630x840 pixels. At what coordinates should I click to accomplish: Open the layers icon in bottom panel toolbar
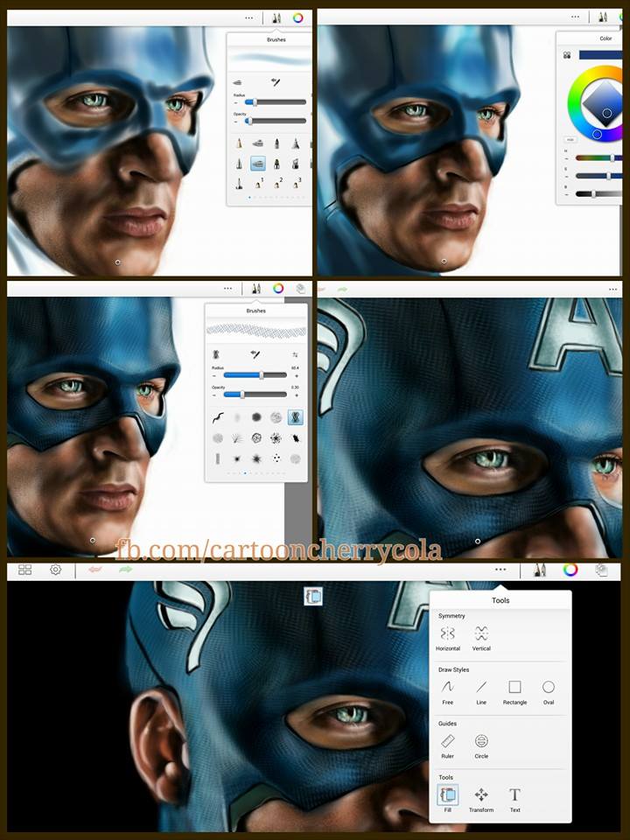[602, 570]
